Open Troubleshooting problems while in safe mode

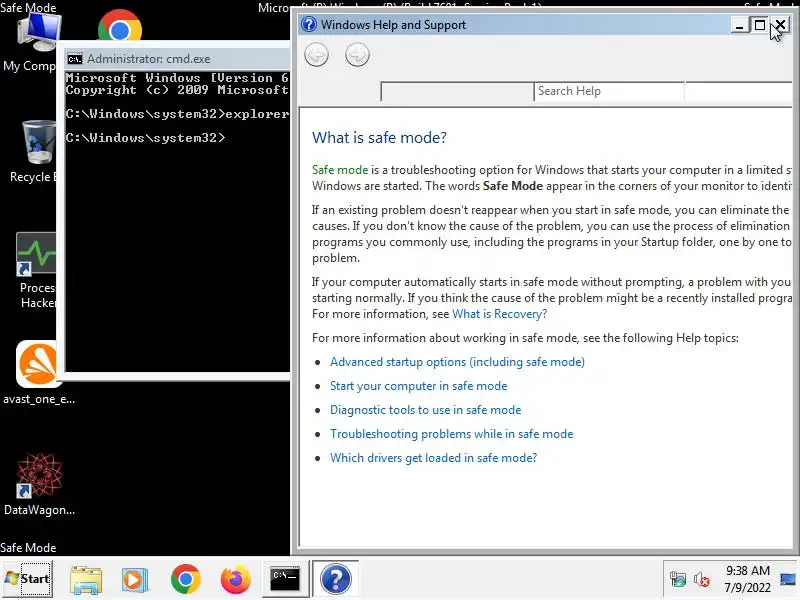(x=452, y=434)
